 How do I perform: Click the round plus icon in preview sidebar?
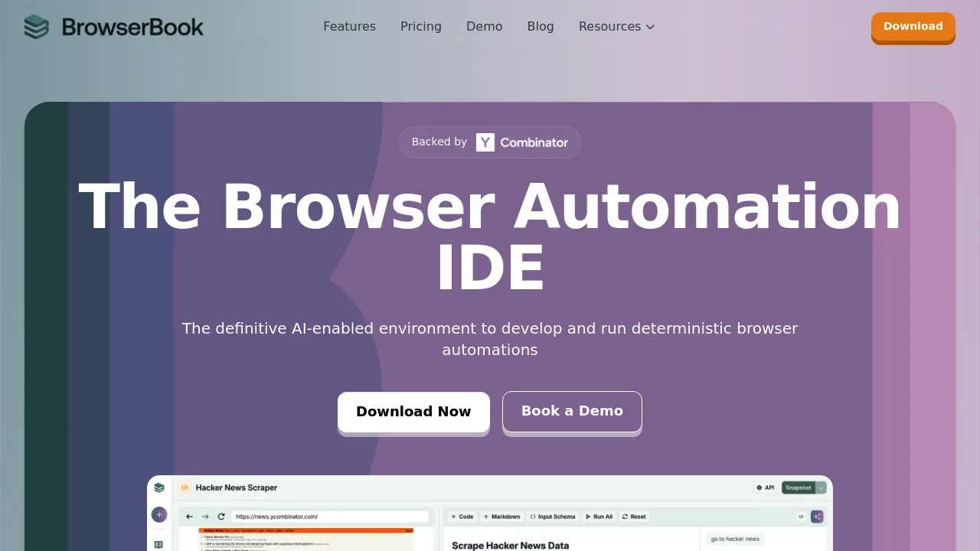click(159, 514)
